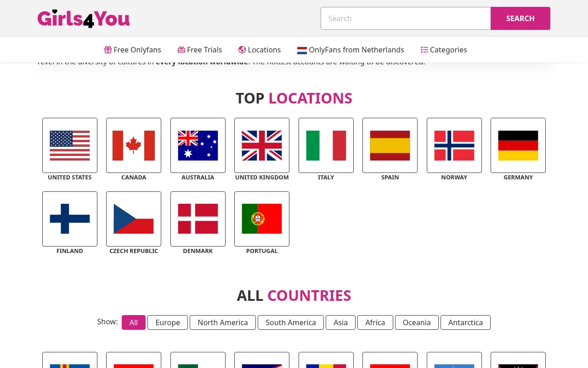Open the Categories menu
This screenshot has width=588, height=368.
(x=444, y=50)
